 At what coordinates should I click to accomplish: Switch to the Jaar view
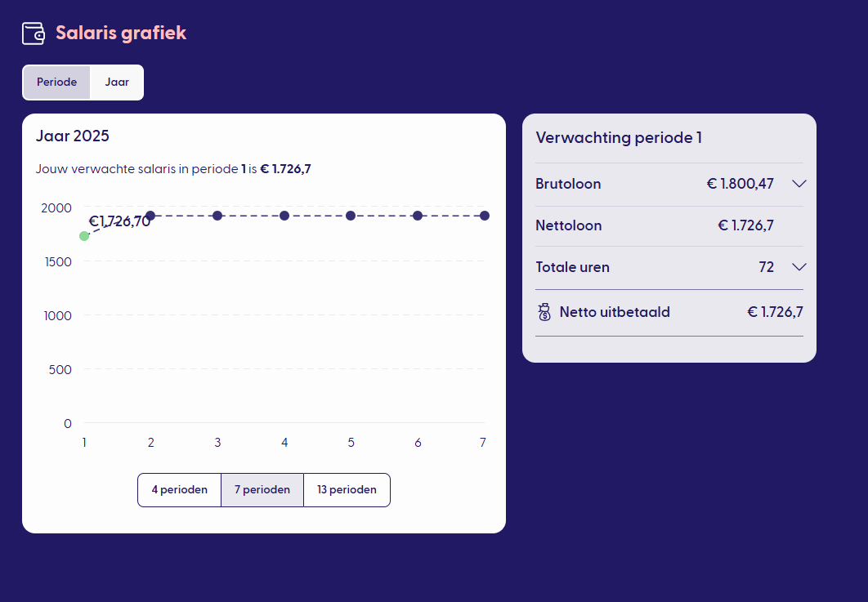coord(117,82)
